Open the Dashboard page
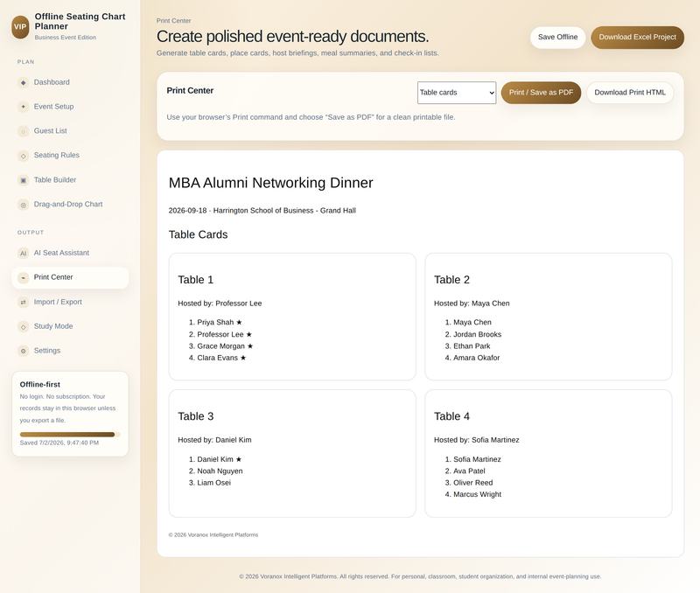 coord(70,82)
